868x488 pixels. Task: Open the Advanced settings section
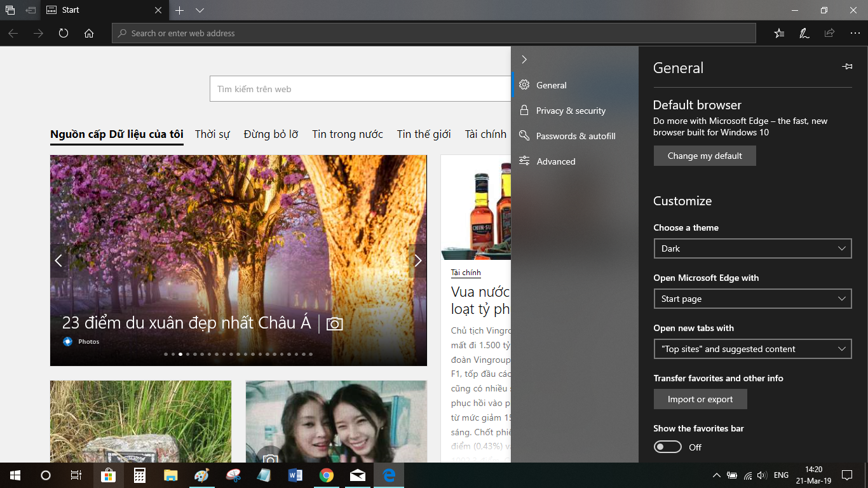pyautogui.click(x=575, y=161)
